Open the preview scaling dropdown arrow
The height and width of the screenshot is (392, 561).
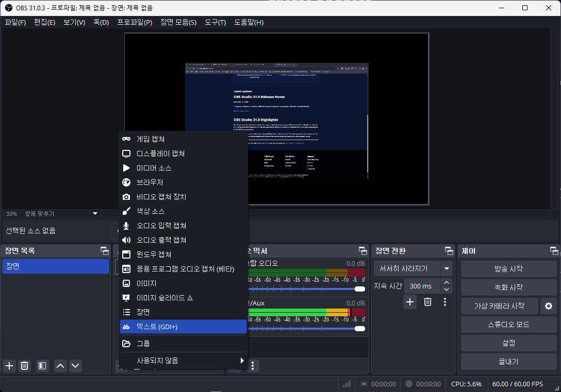pyautogui.click(x=95, y=214)
